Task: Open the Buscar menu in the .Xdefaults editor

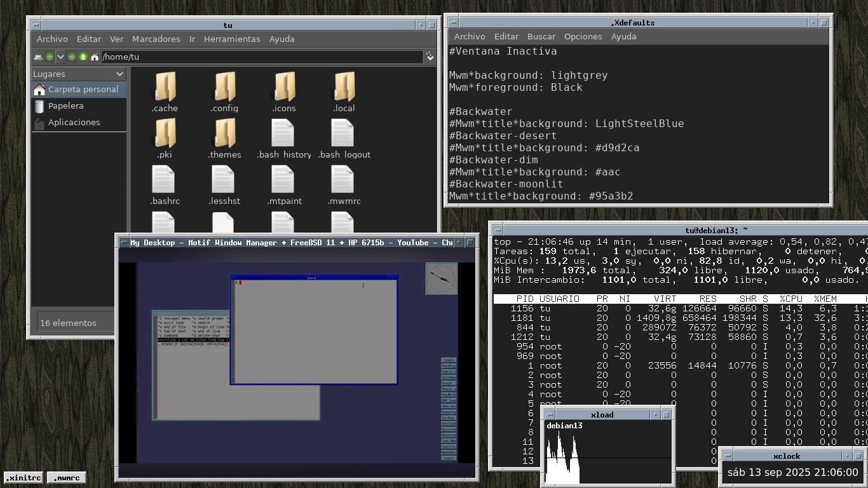Action: tap(541, 36)
